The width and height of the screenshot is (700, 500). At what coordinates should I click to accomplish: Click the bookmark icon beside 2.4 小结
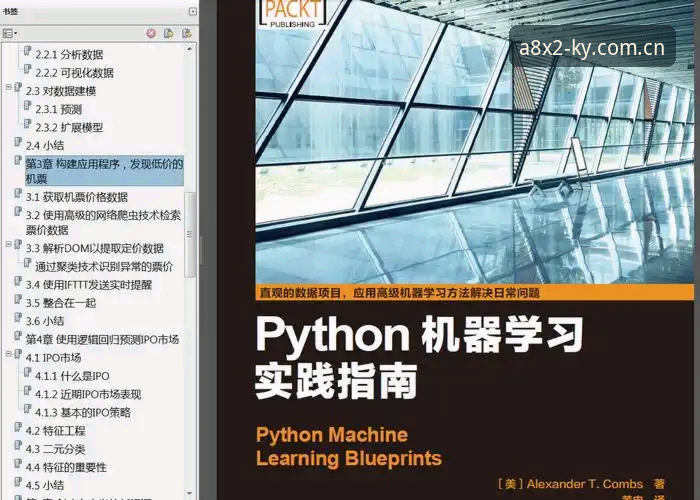coord(18,142)
